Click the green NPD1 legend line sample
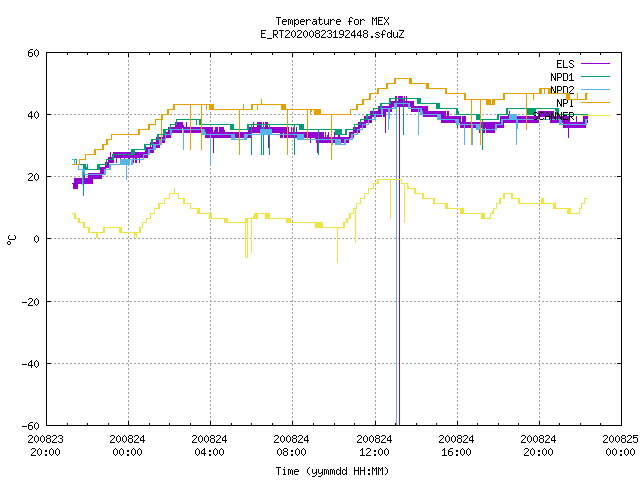 click(595, 76)
